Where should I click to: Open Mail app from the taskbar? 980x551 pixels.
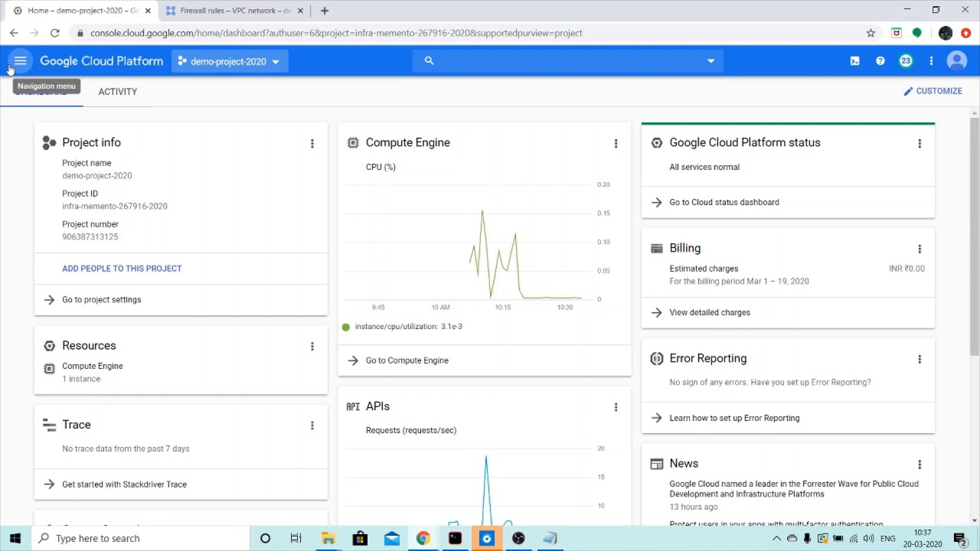click(392, 538)
